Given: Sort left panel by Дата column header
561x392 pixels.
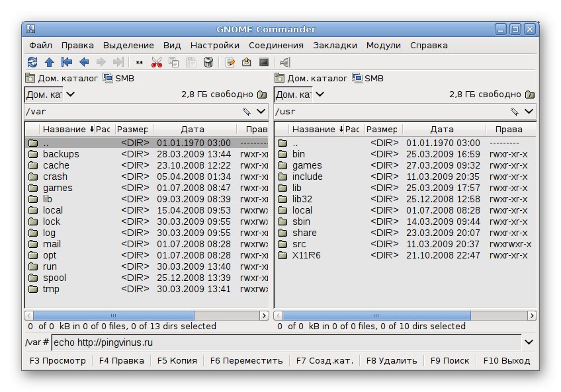Looking at the screenshot, I should click(x=193, y=129).
